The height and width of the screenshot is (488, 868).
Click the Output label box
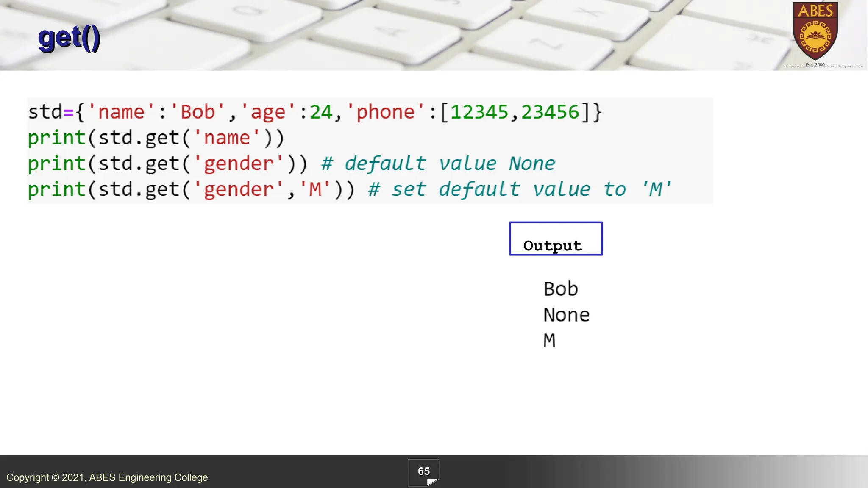[556, 239]
